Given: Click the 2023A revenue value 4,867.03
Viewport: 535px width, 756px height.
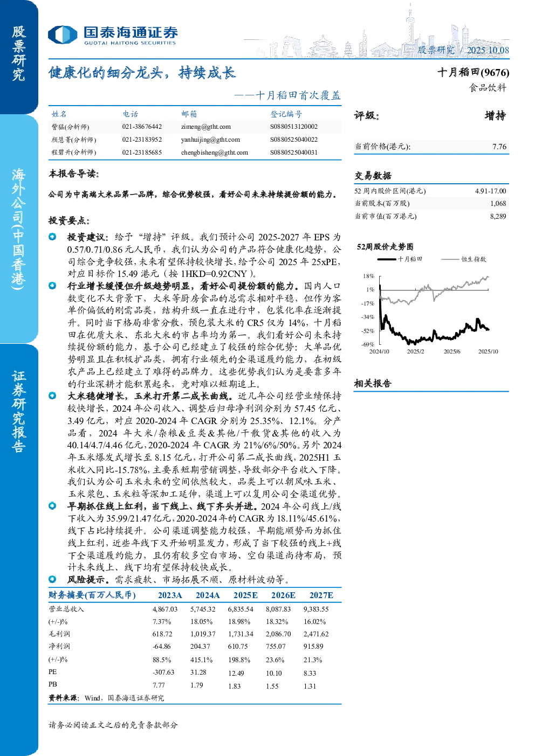Looking at the screenshot, I should pos(165,609).
